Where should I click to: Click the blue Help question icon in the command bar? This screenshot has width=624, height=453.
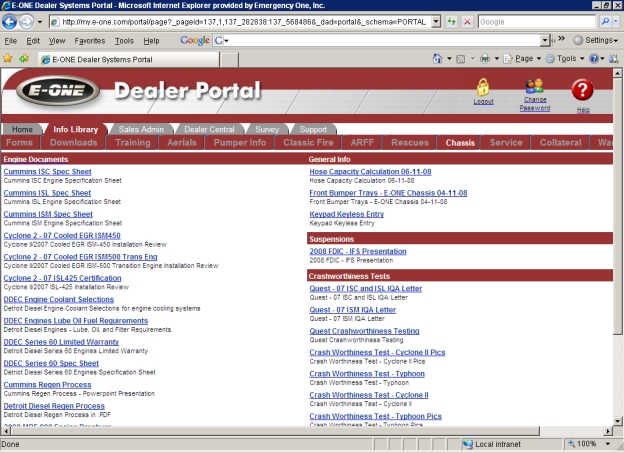click(x=594, y=59)
